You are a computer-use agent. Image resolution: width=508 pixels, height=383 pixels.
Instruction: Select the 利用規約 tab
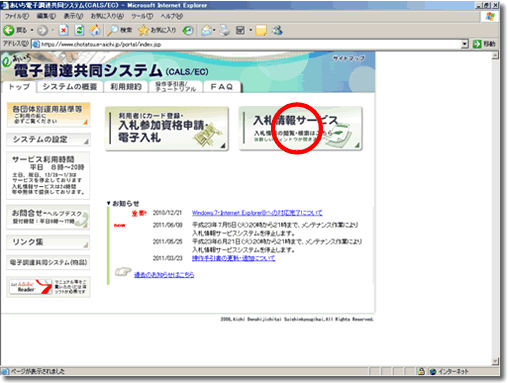[x=126, y=87]
